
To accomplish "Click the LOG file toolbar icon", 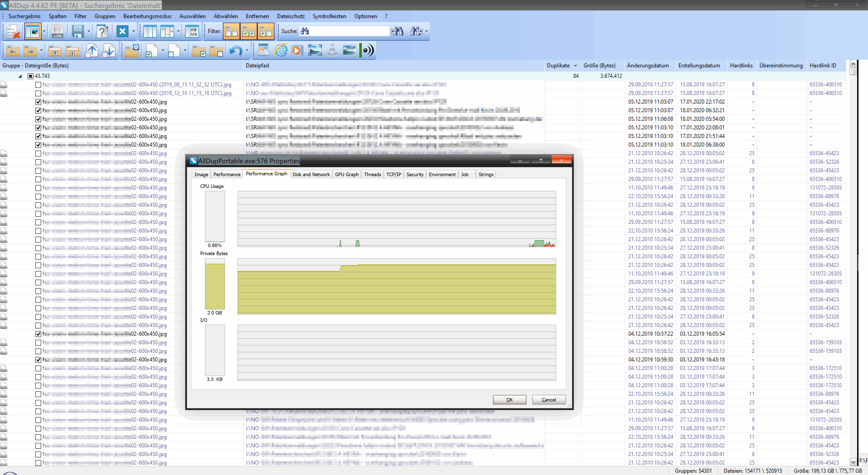I will (x=58, y=31).
